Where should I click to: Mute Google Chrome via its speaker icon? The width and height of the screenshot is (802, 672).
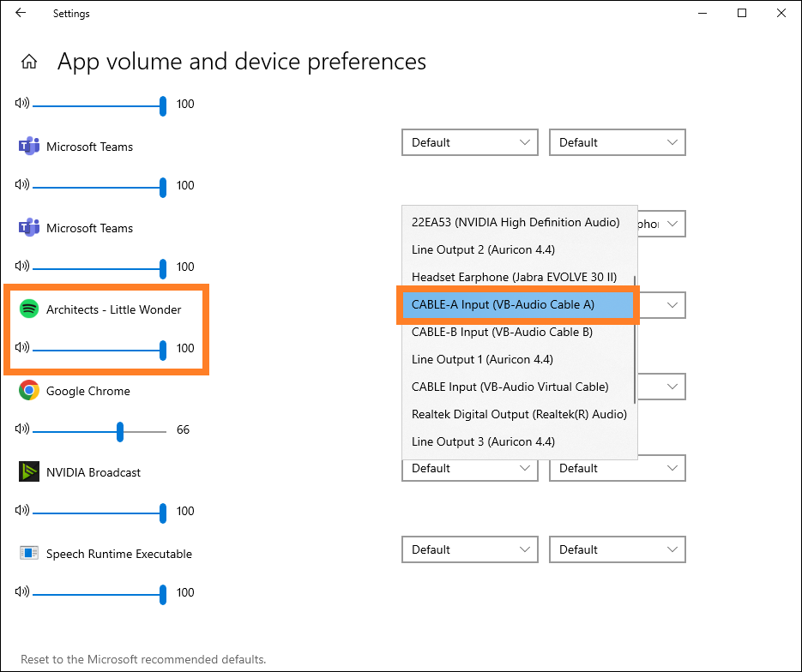(22, 429)
